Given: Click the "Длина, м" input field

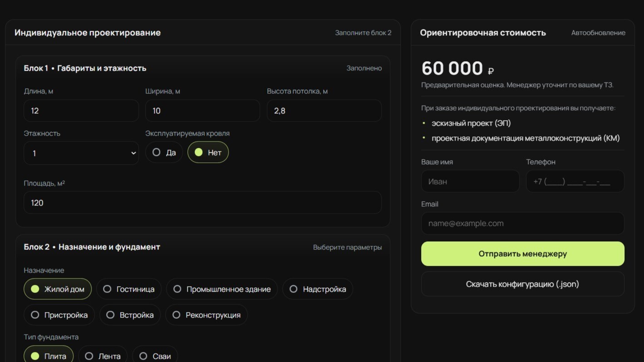Looking at the screenshot, I should [x=81, y=110].
